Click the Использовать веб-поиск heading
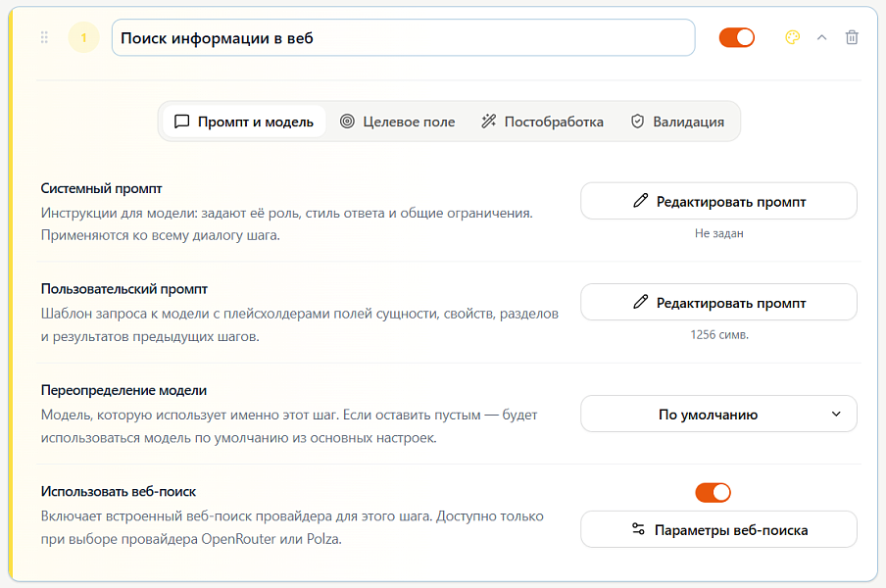886x588 pixels. pyautogui.click(x=118, y=491)
